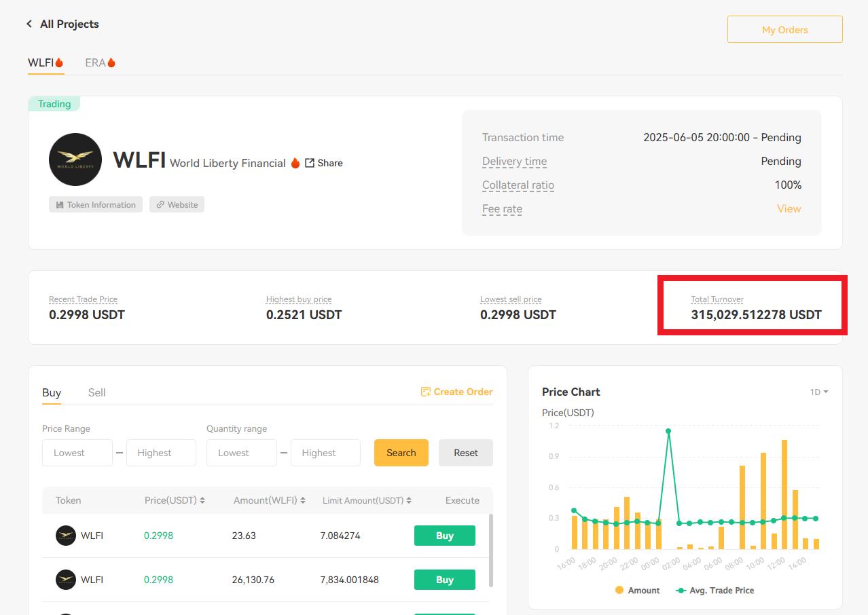
Task: Open the project Website link
Action: click(x=177, y=204)
